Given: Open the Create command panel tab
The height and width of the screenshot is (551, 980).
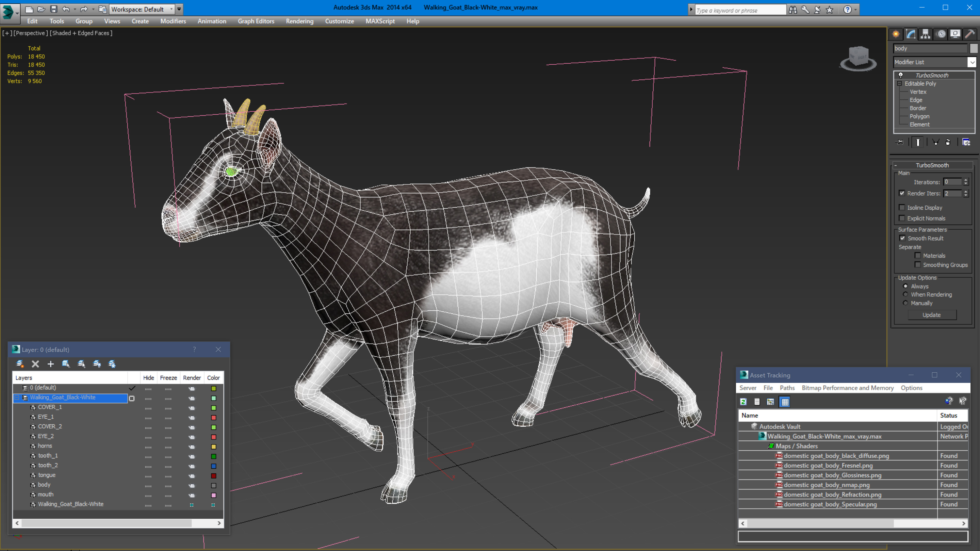Looking at the screenshot, I should pos(896,34).
